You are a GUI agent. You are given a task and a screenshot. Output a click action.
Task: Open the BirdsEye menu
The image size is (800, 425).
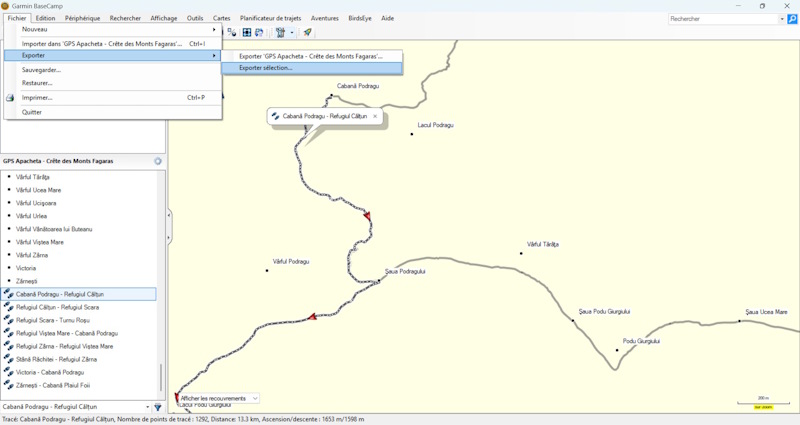360,18
